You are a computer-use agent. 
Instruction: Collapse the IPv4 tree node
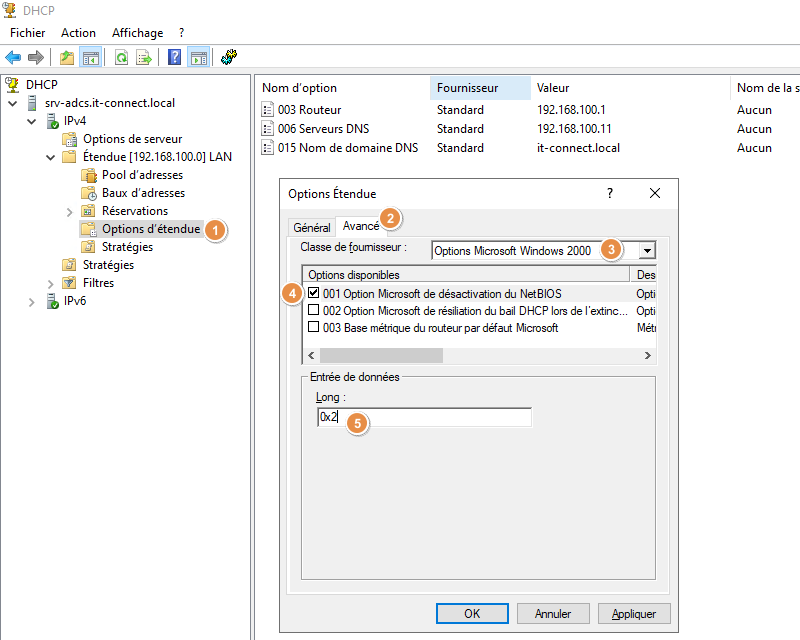(x=32, y=121)
